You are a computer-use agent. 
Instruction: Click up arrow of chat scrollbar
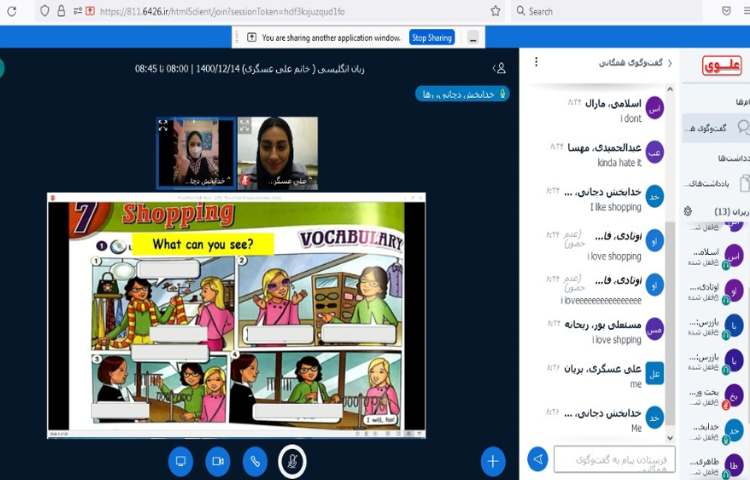click(670, 89)
